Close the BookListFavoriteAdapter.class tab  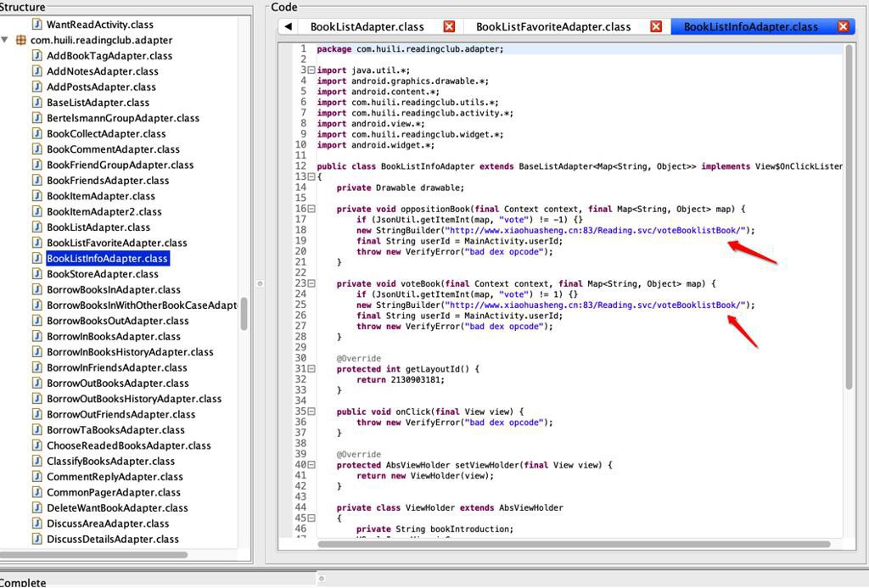click(x=656, y=26)
